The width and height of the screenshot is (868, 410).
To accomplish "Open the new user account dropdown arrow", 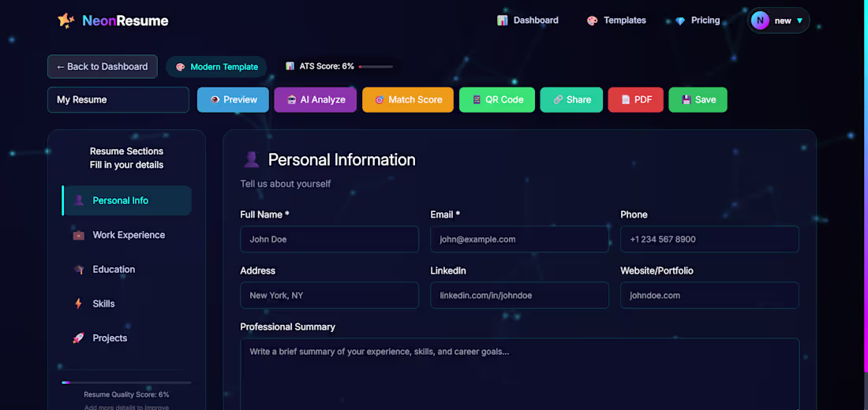I will [799, 20].
